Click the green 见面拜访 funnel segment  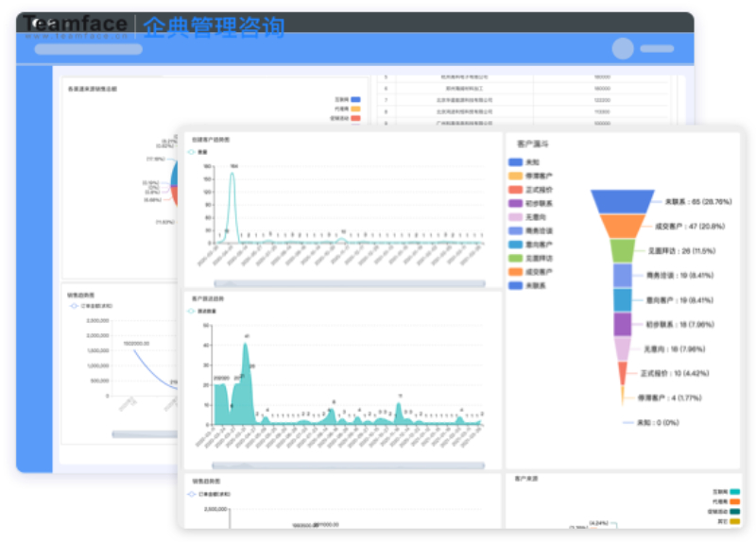coord(623,251)
